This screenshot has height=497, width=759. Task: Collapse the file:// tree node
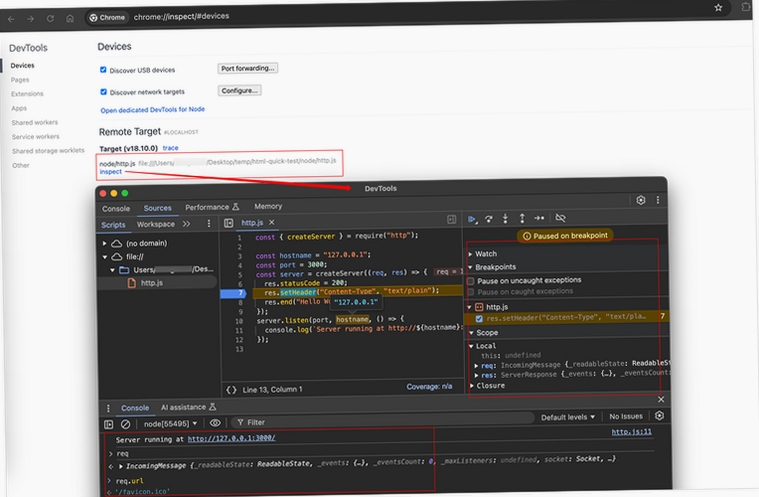[105, 257]
